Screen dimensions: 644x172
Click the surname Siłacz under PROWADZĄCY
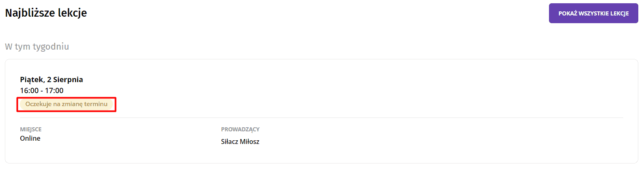229,142
